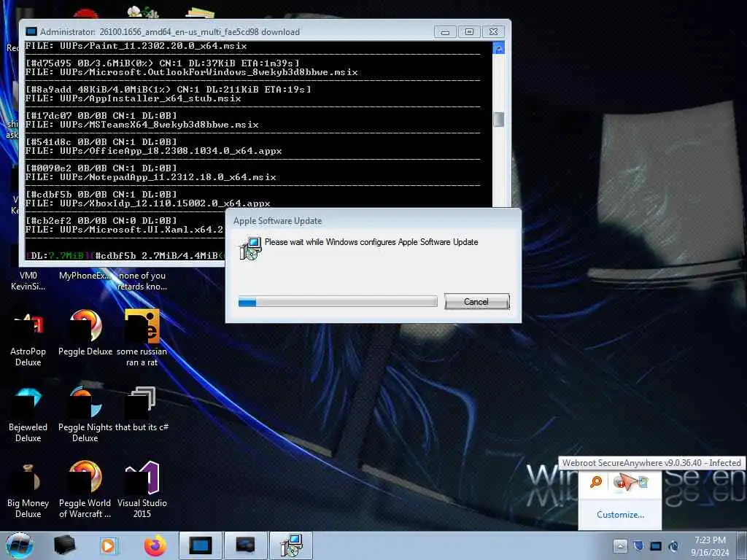Close the Administrator download console window
Image resolution: width=747 pixels, height=560 pixels.
pos(494,32)
